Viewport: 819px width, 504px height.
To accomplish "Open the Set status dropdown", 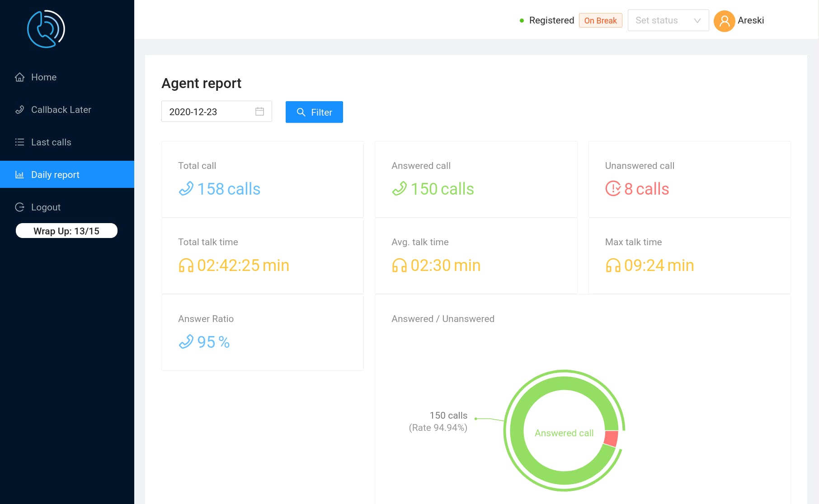I will (x=668, y=20).
